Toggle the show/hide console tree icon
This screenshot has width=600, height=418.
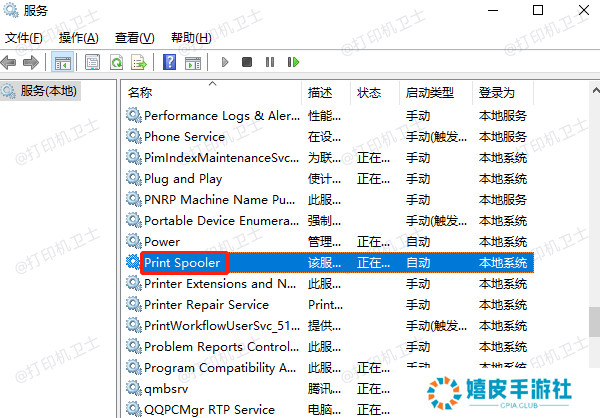tap(62, 62)
